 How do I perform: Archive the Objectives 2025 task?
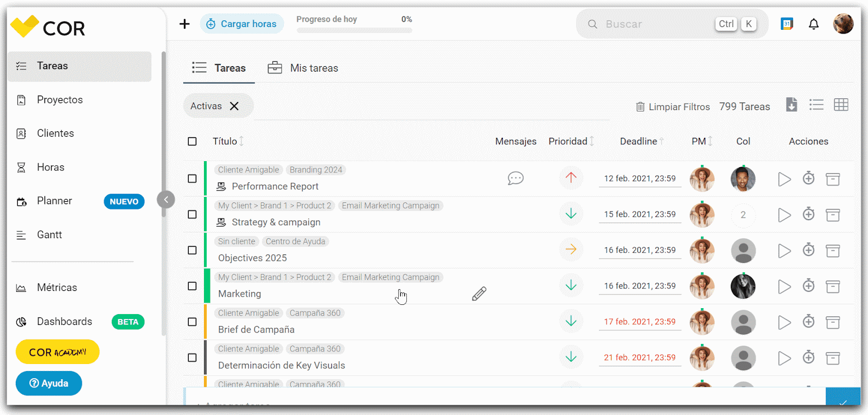point(833,251)
